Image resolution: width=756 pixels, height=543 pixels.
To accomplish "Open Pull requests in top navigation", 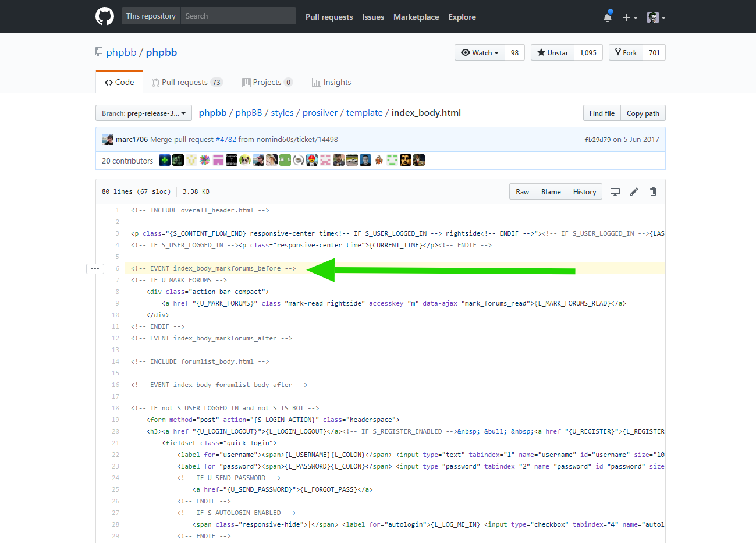I will [329, 17].
